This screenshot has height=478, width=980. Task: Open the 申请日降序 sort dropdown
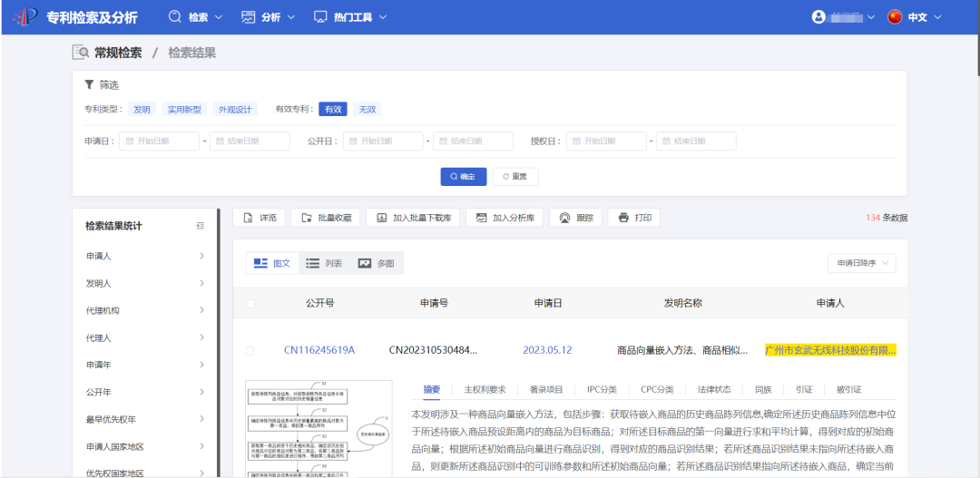pos(862,263)
